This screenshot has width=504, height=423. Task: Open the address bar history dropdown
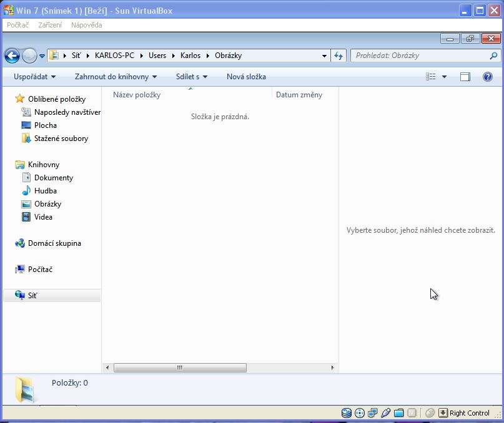pos(324,56)
